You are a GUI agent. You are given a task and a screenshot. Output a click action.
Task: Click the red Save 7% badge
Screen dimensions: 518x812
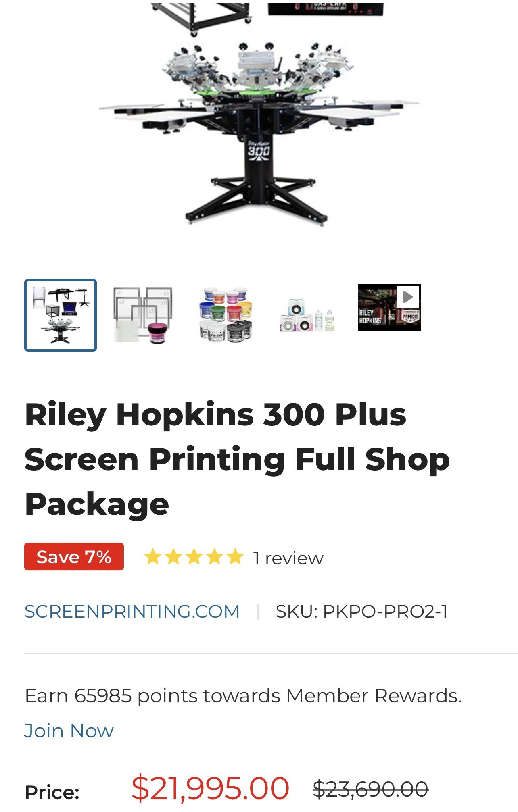click(74, 557)
